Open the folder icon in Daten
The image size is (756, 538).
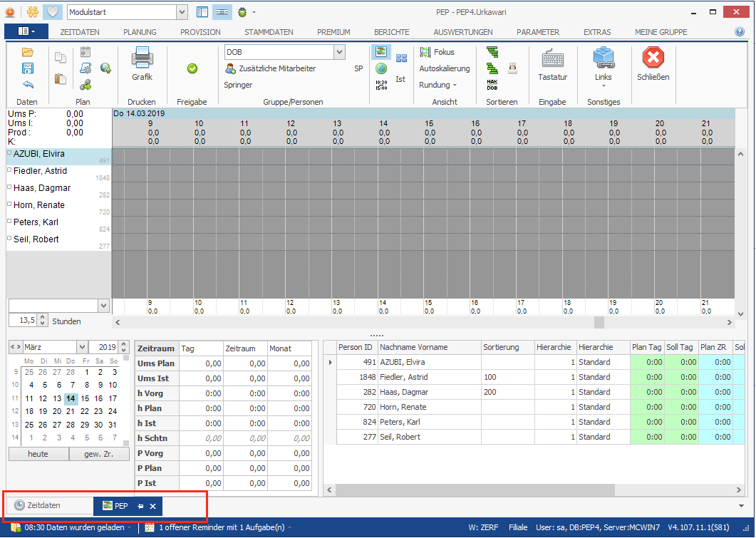(x=28, y=52)
